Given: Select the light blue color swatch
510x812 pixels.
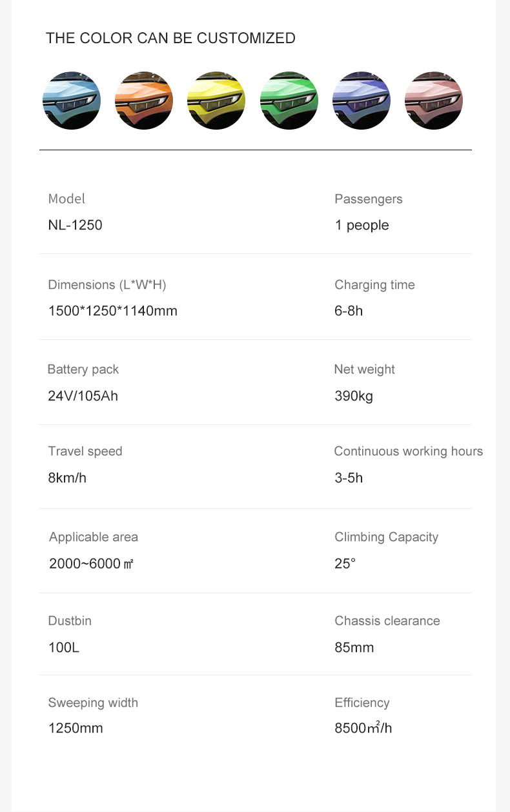Looking at the screenshot, I should [x=72, y=101].
